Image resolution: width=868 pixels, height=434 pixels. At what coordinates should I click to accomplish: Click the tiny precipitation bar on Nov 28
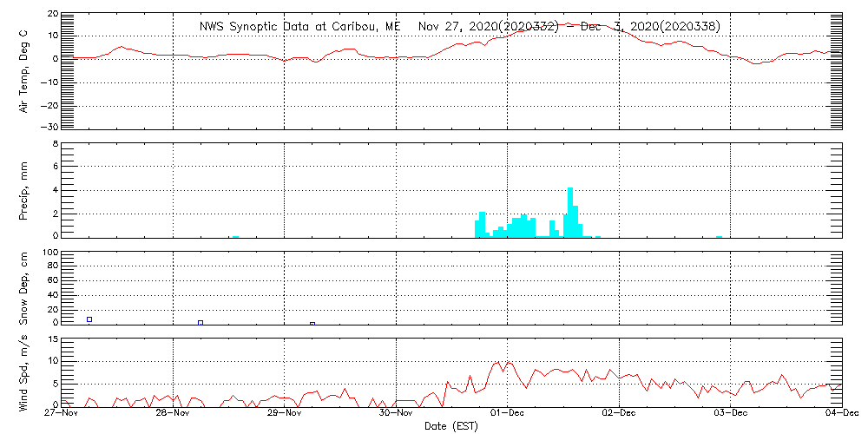pyautogui.click(x=235, y=236)
